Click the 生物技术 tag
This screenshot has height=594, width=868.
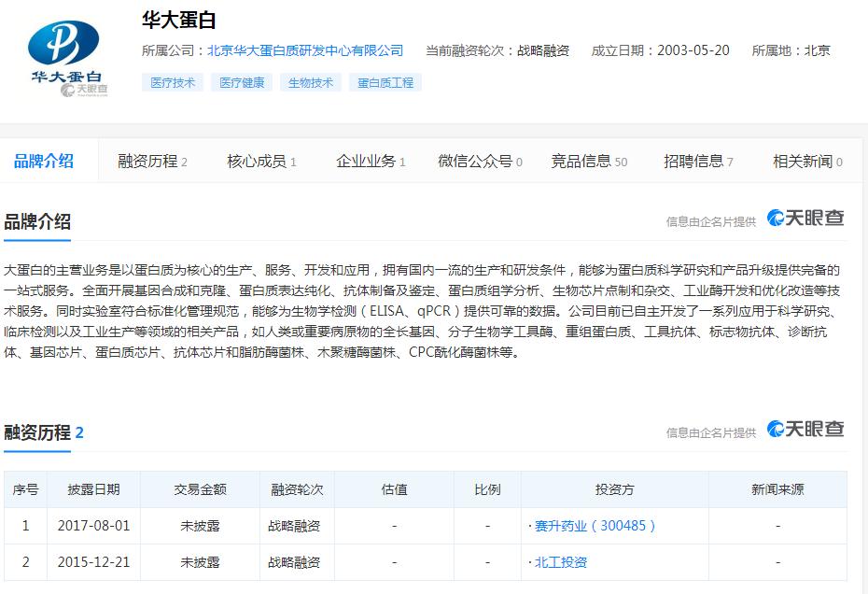pos(311,82)
